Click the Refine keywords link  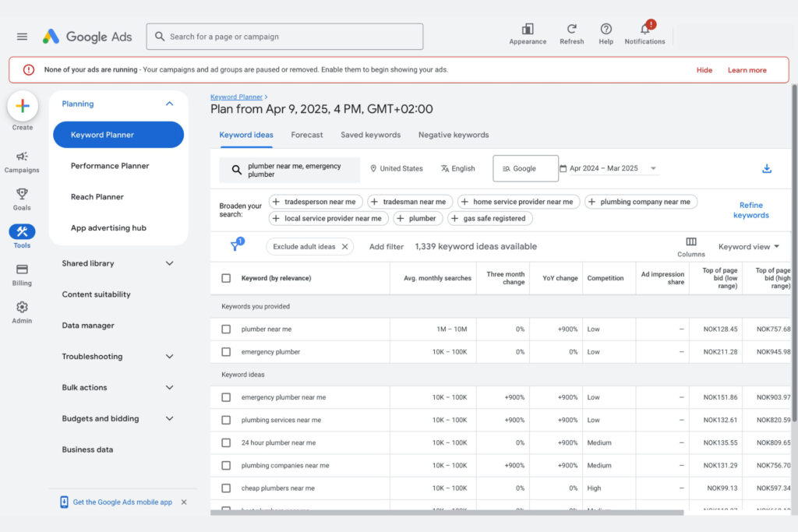[x=750, y=210]
